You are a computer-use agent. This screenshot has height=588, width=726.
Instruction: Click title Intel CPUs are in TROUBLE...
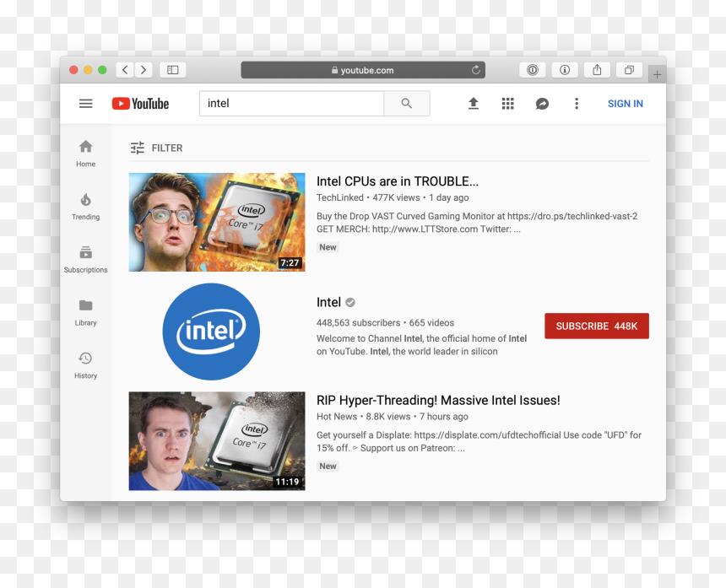(398, 181)
